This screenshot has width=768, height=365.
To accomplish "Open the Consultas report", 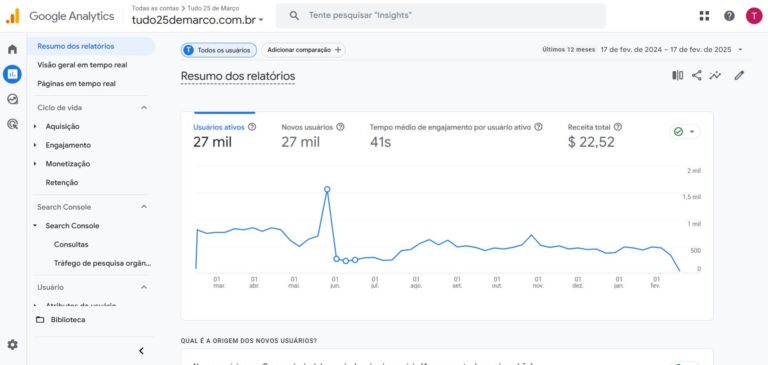I will point(71,244).
